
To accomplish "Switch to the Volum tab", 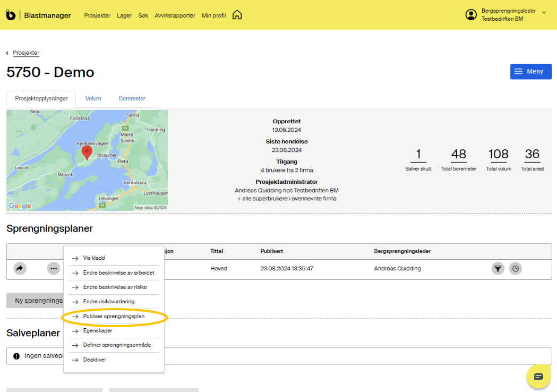I will point(93,98).
